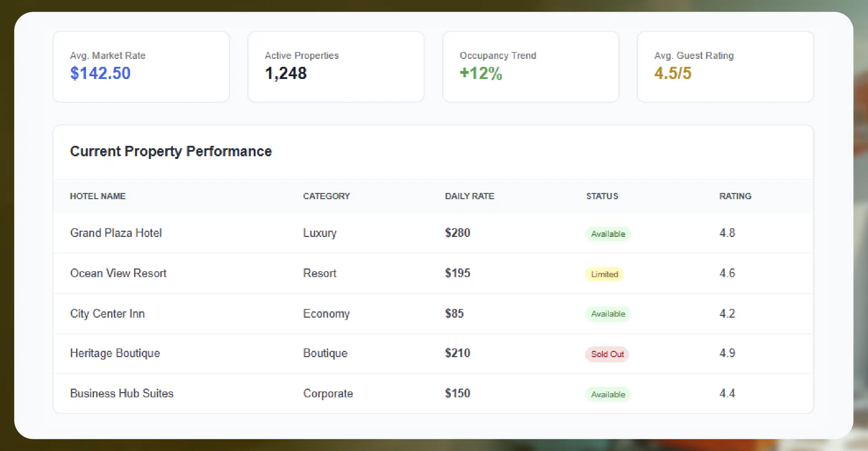Click the Sold Out status badge
This screenshot has width=868, height=451.
click(607, 354)
